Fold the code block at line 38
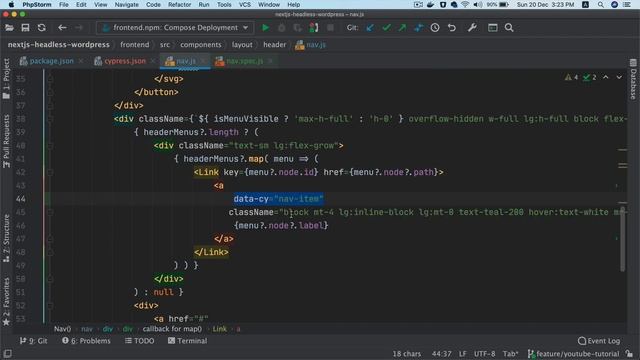640x360 pixels. [50, 119]
